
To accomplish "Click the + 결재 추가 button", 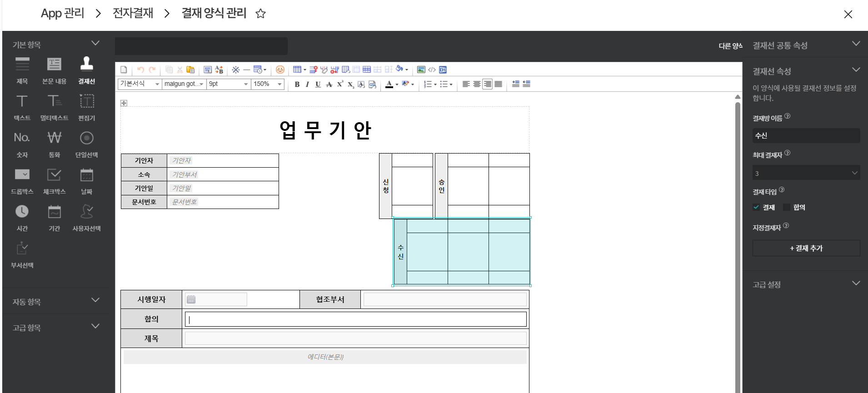I will tap(806, 248).
